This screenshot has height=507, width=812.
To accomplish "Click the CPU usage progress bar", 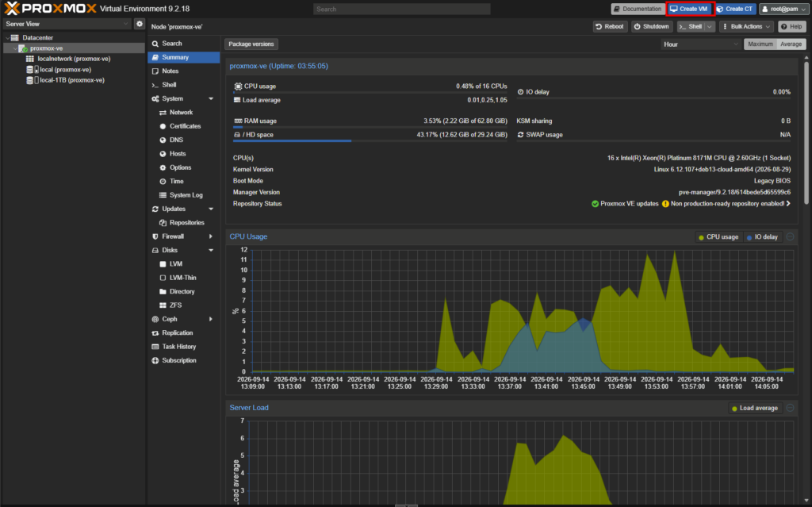I will (370, 93).
